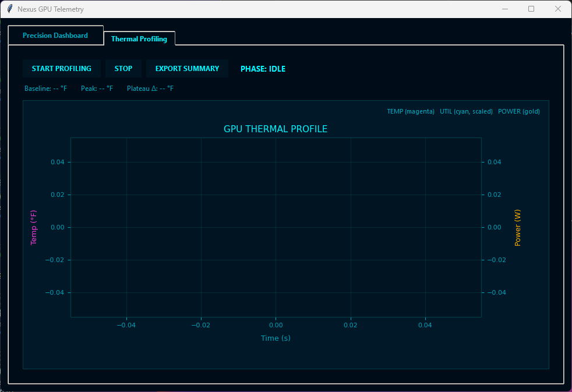Viewport: 572px width, 392px height.
Task: Click the UTIL (cyan, scaled) legend entry
Action: click(466, 111)
